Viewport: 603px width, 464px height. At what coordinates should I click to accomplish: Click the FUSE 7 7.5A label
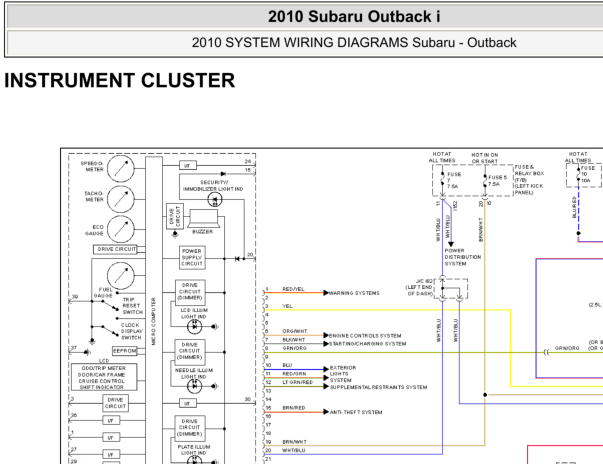454,180
